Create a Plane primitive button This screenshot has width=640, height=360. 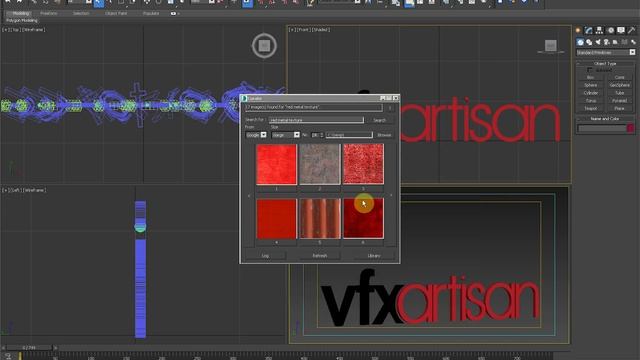pyautogui.click(x=620, y=108)
